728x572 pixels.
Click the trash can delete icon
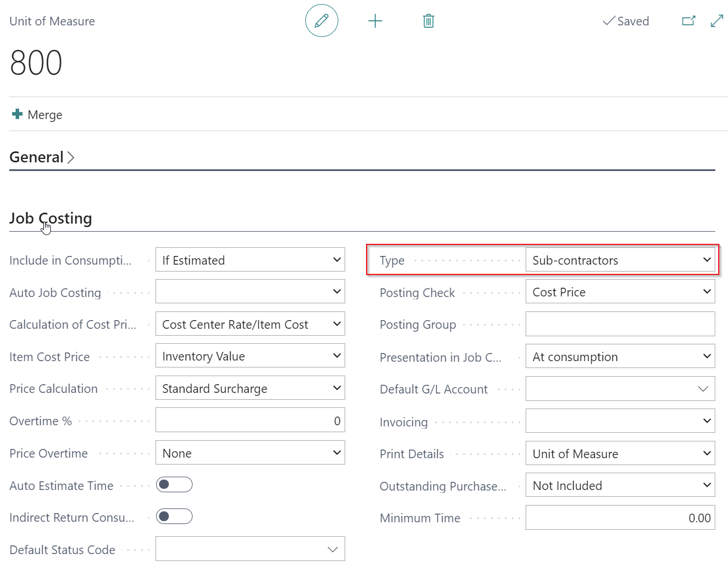pyautogui.click(x=428, y=21)
